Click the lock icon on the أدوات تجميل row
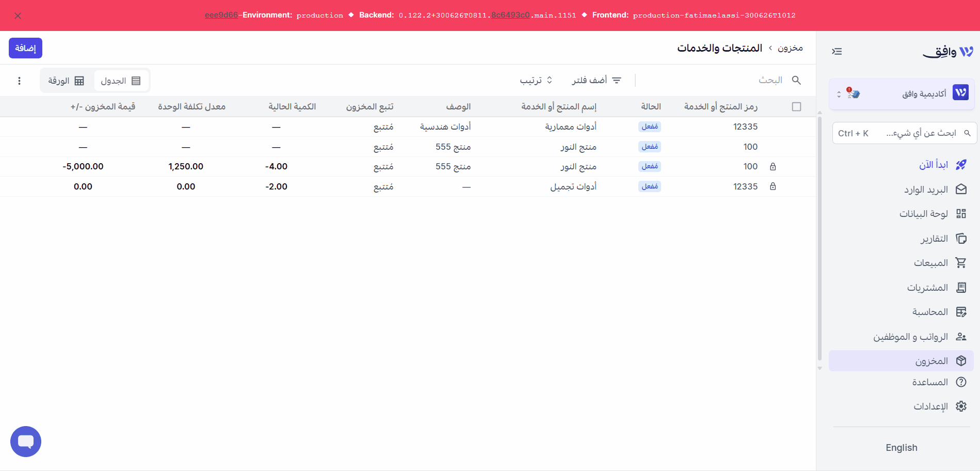 tap(773, 186)
